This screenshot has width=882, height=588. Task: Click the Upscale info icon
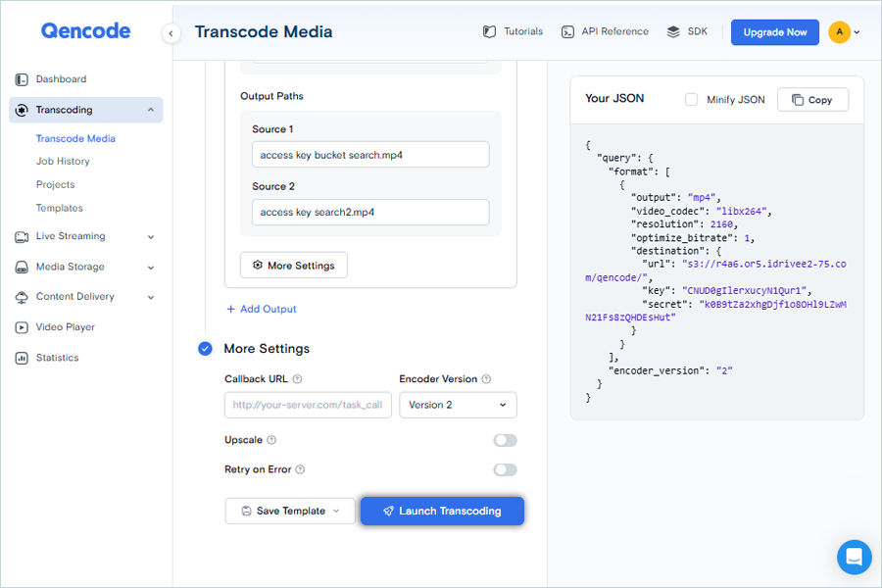point(271,440)
